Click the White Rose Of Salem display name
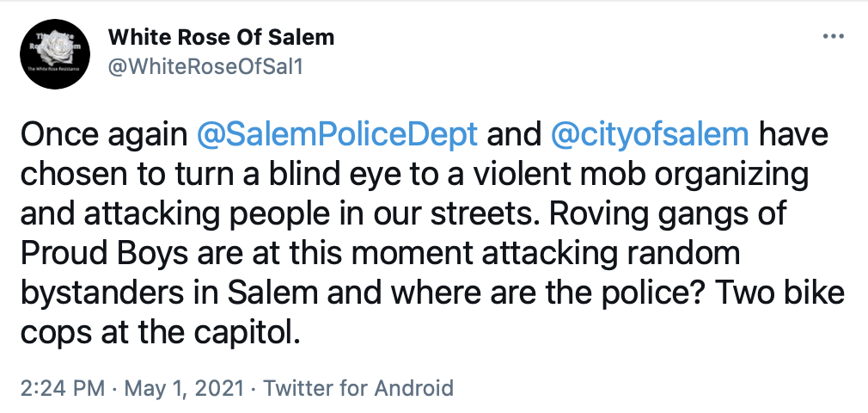 (221, 38)
